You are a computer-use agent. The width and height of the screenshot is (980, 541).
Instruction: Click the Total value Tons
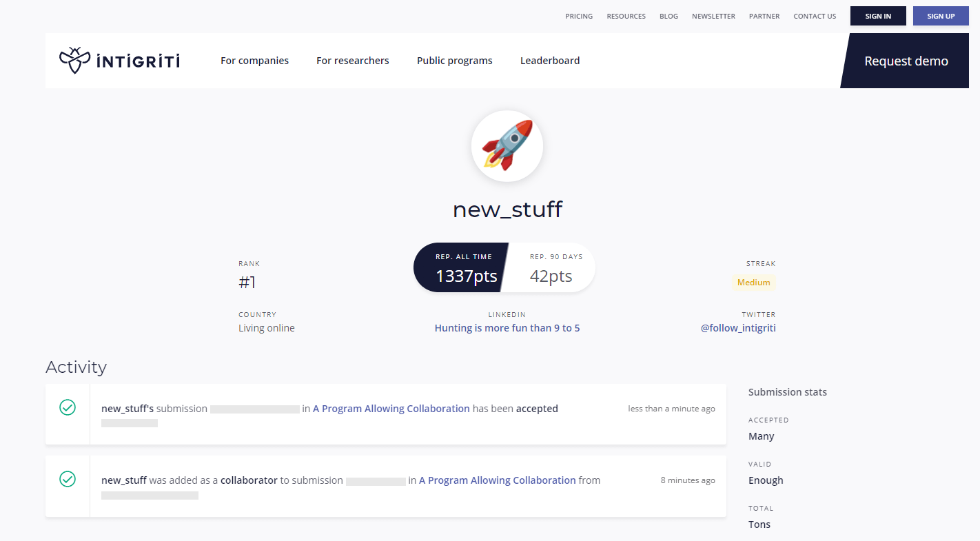click(759, 524)
